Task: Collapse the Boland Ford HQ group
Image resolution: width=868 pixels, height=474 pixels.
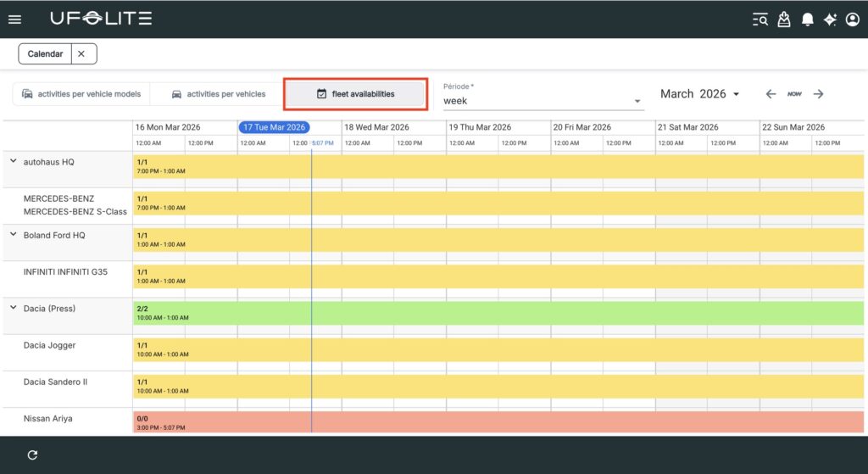Action: click(14, 235)
